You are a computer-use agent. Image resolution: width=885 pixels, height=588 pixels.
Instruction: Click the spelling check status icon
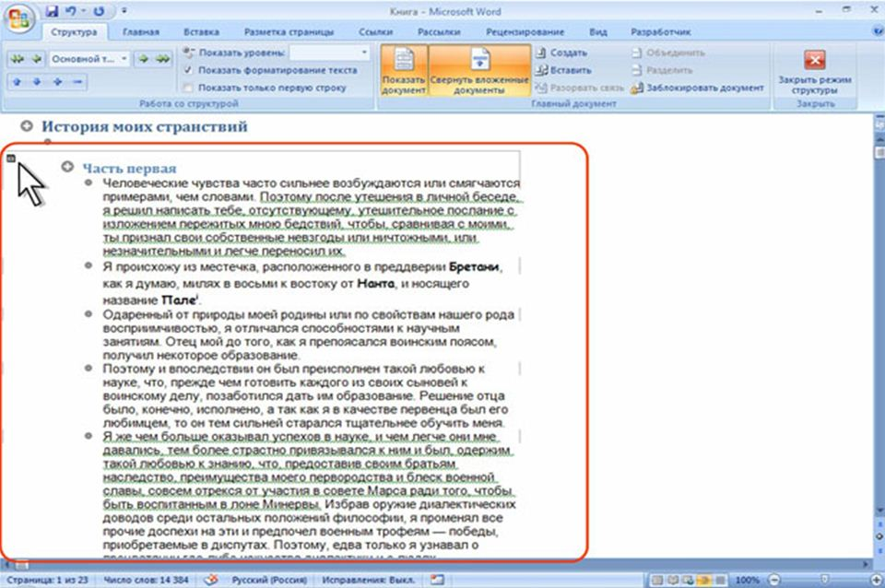tap(211, 580)
